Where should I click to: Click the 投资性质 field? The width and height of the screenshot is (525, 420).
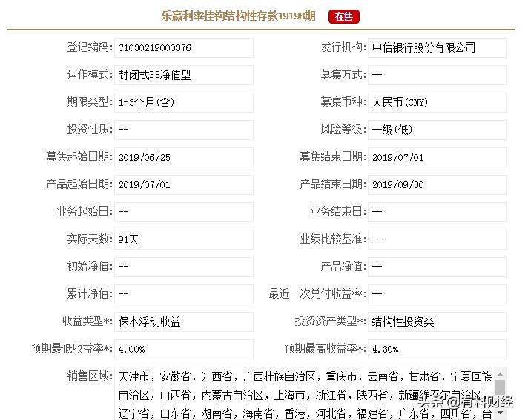click(184, 130)
